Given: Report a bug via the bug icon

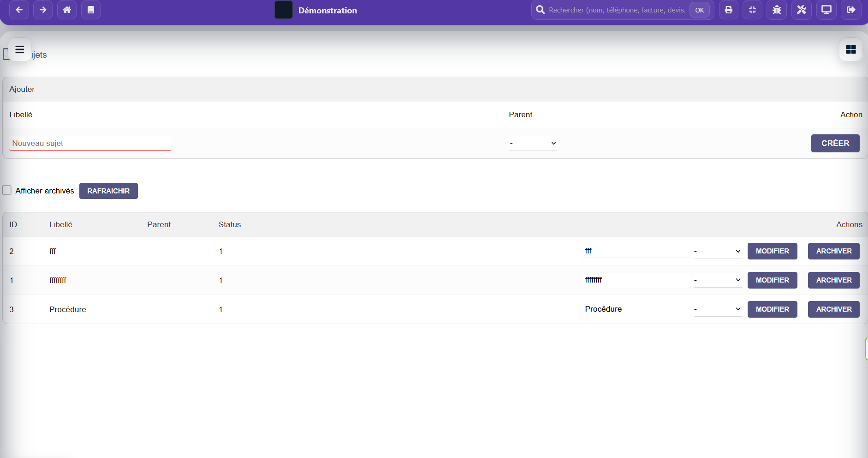Looking at the screenshot, I should coord(777,10).
